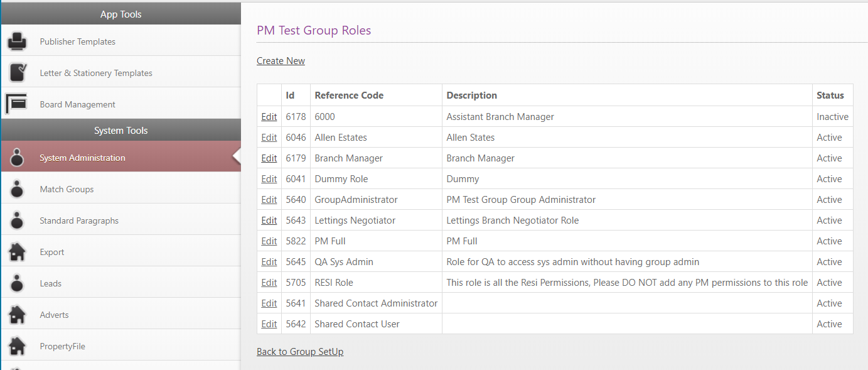Open the Leads sidebar entry
Viewport: 868px width, 370px height.
[x=51, y=283]
